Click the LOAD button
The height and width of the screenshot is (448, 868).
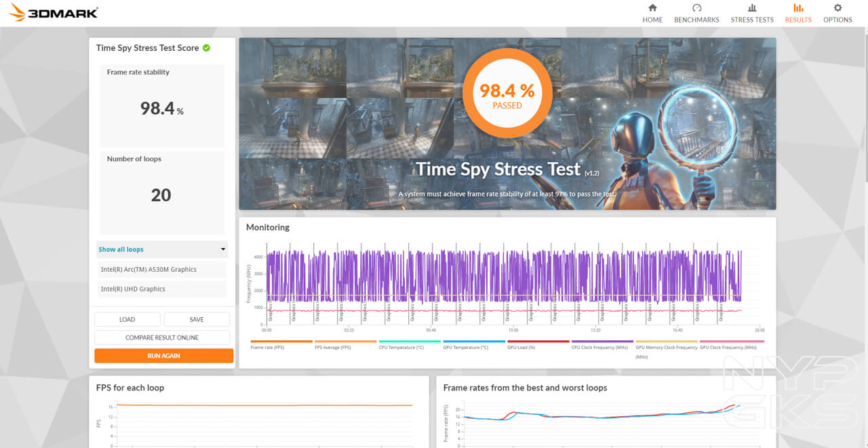[127, 320]
